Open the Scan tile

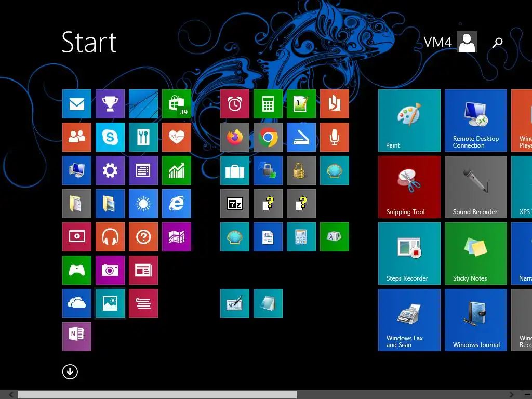pyautogui.click(x=301, y=137)
